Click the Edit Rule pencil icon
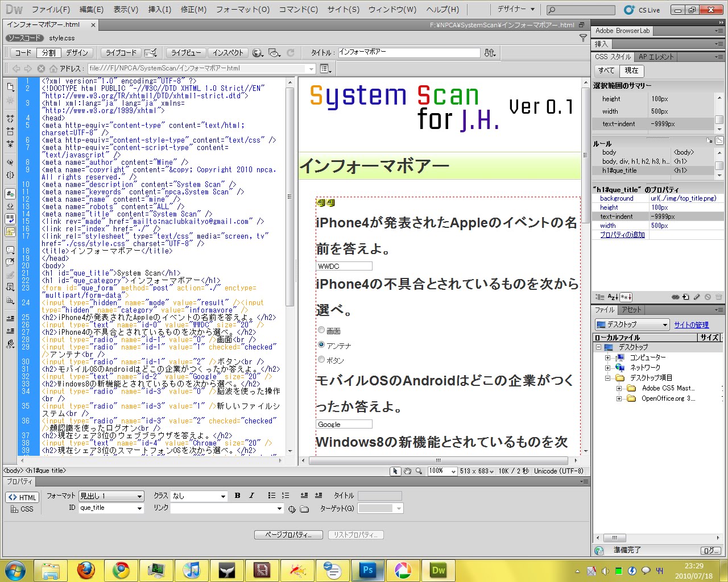The height and width of the screenshot is (582, 728). click(x=697, y=297)
